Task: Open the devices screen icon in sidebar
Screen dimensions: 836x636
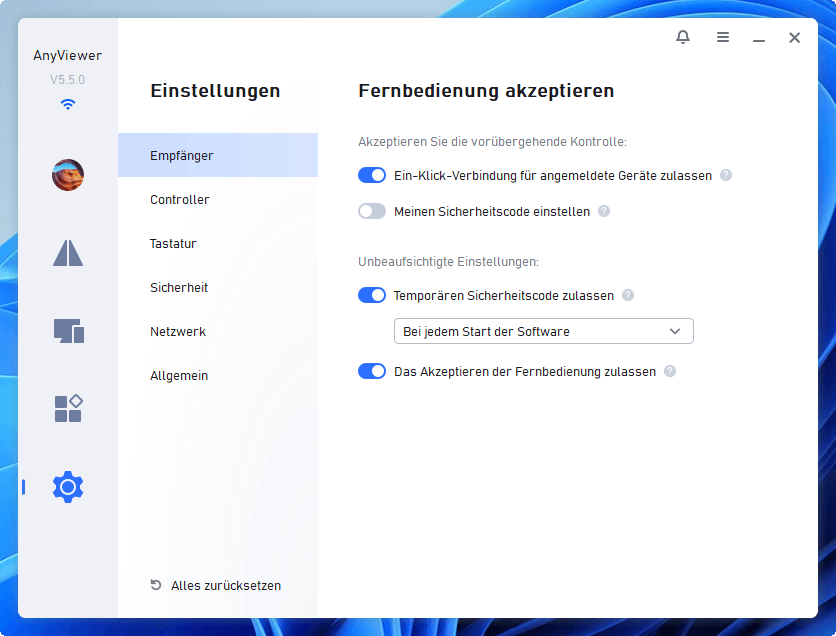Action: (x=68, y=331)
